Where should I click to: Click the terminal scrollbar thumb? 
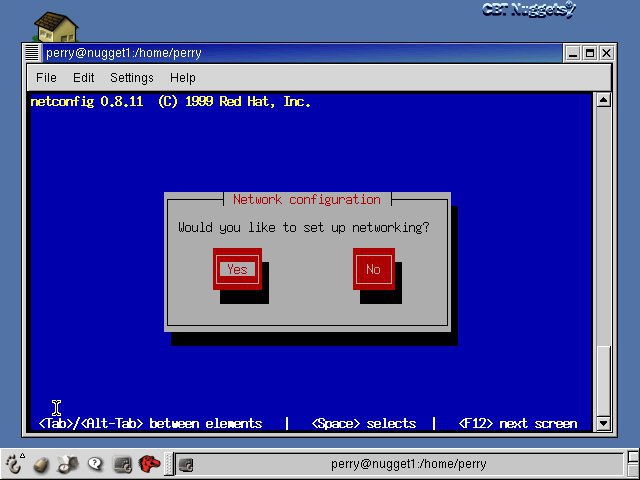(603, 381)
